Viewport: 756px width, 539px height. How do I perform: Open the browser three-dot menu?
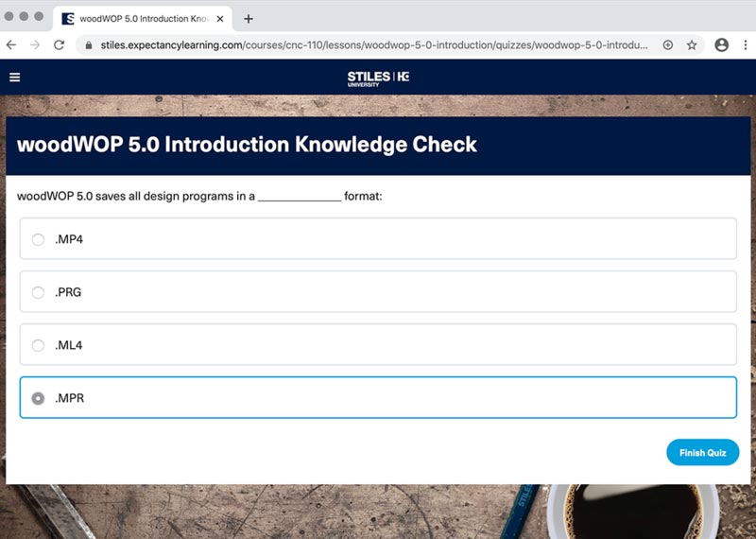click(746, 44)
